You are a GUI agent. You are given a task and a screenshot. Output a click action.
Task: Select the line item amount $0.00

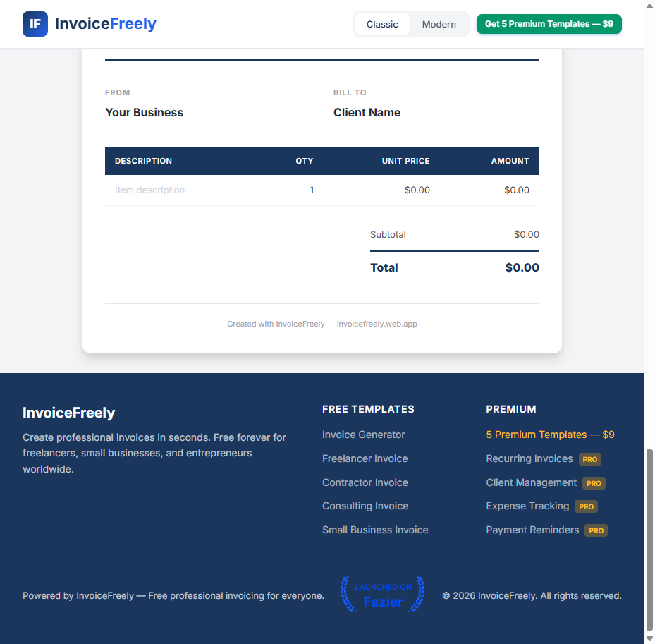click(x=516, y=190)
